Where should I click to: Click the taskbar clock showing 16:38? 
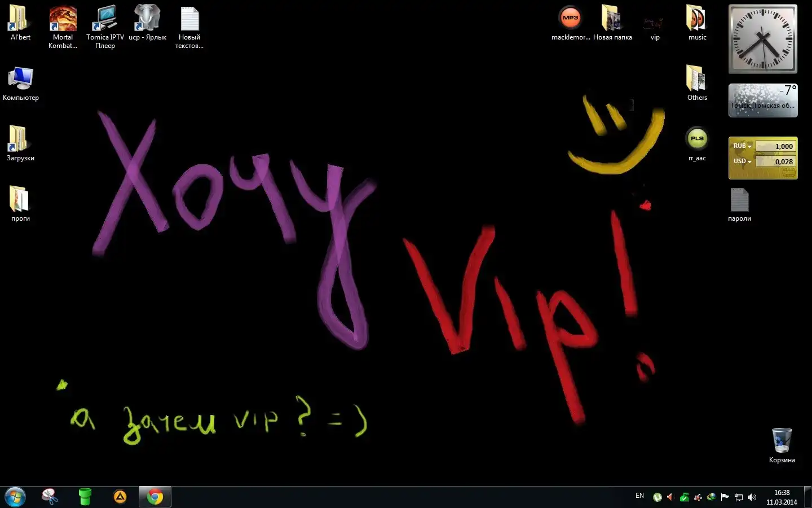[782, 497]
